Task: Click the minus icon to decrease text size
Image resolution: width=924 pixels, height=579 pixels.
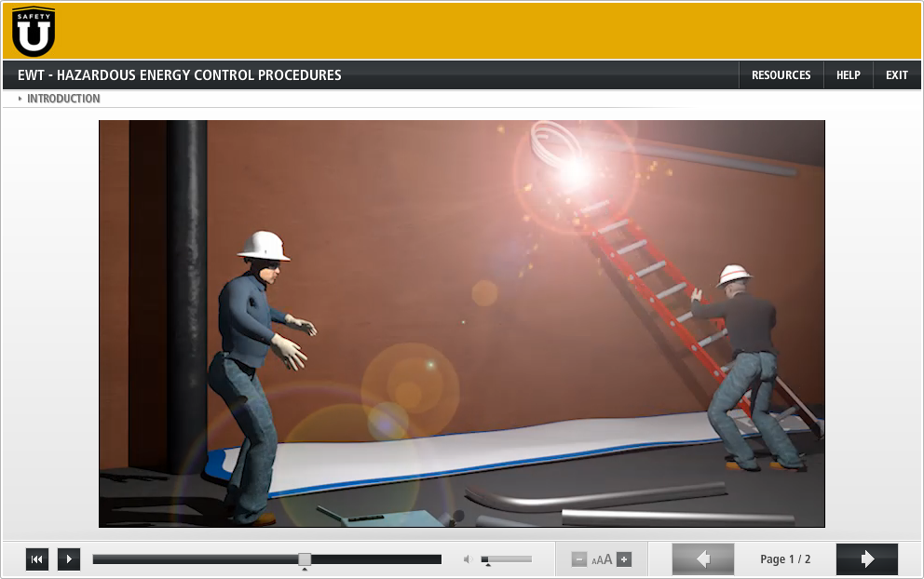Action: pyautogui.click(x=580, y=559)
